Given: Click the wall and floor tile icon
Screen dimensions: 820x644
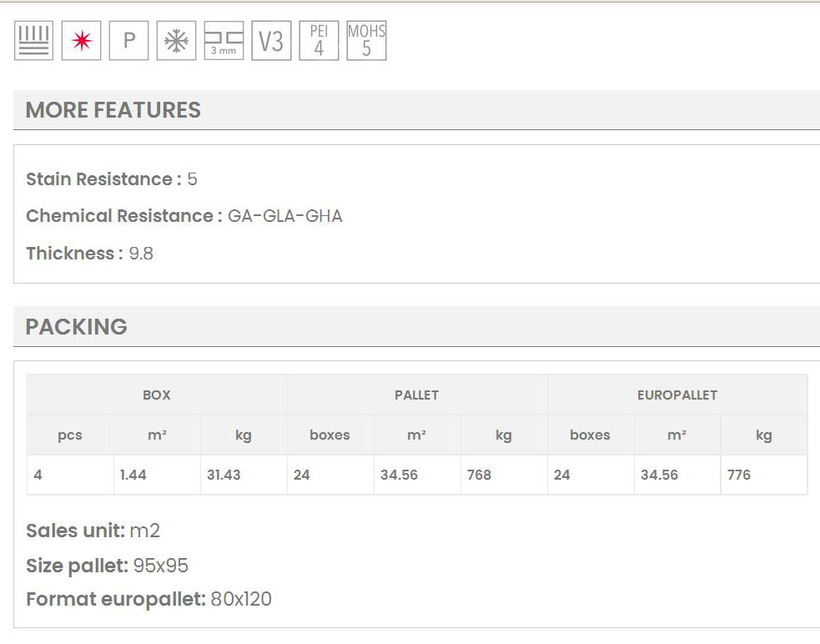Looking at the screenshot, I should (33, 41).
